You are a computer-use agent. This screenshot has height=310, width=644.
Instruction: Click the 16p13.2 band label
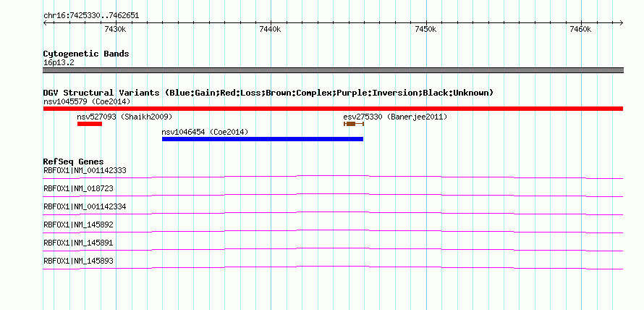click(59, 63)
